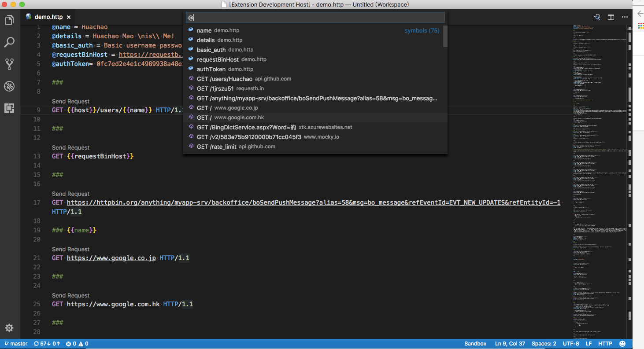Image resolution: width=644 pixels, height=349 pixels.
Task: Click the symbol search input field
Action: pyautogui.click(x=315, y=18)
